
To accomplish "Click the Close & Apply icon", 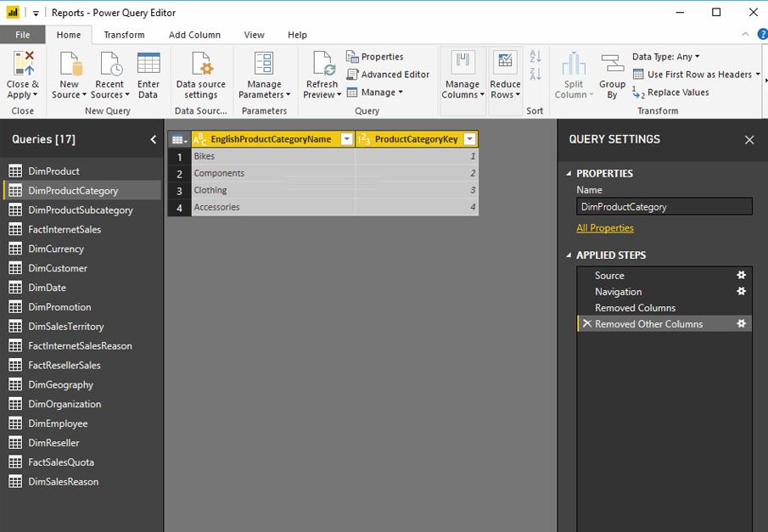I will tap(22, 64).
